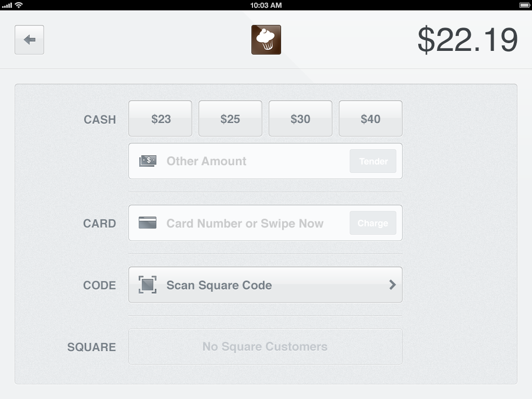Viewport: 532px width, 399px height.
Task: Tap the SQUARE section label
Action: pyautogui.click(x=91, y=347)
